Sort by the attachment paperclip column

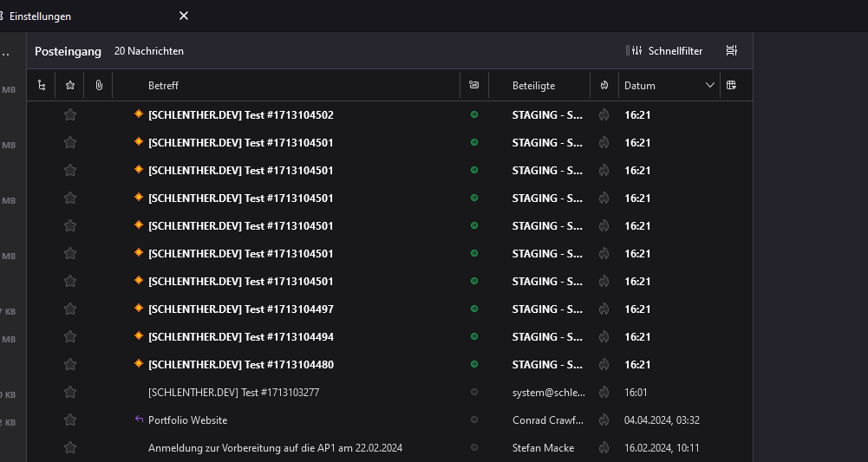coord(99,85)
